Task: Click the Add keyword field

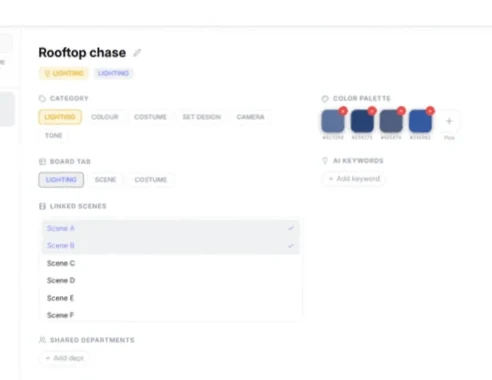Action: tap(354, 179)
